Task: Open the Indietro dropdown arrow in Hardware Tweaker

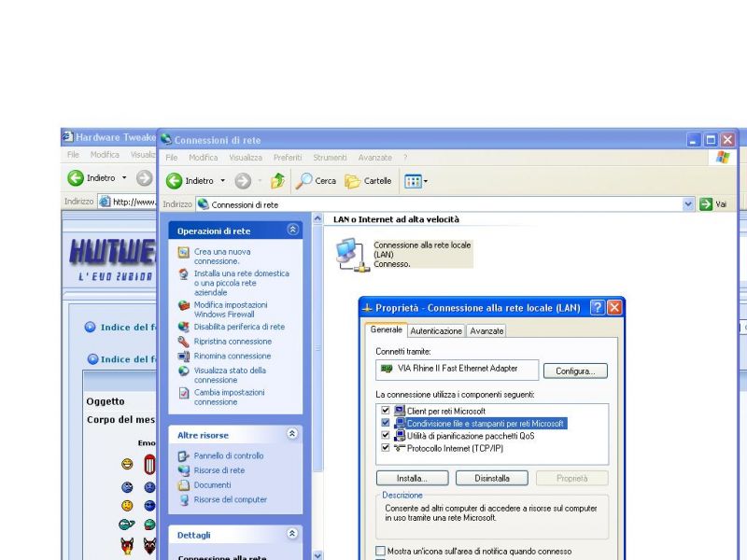Action: pyautogui.click(x=124, y=178)
